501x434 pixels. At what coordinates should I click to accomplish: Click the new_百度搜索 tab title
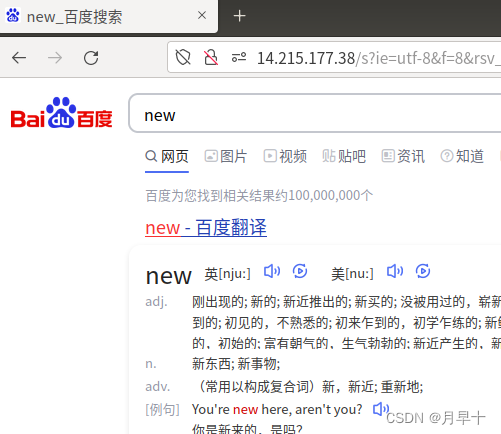[74, 17]
